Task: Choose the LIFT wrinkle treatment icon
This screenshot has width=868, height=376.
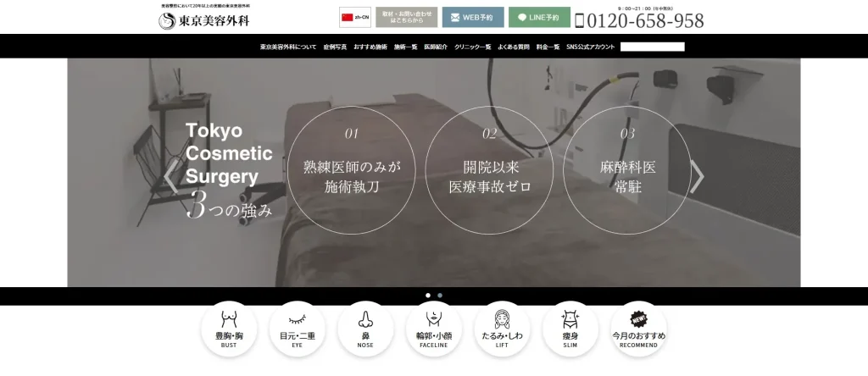Action: [502, 329]
